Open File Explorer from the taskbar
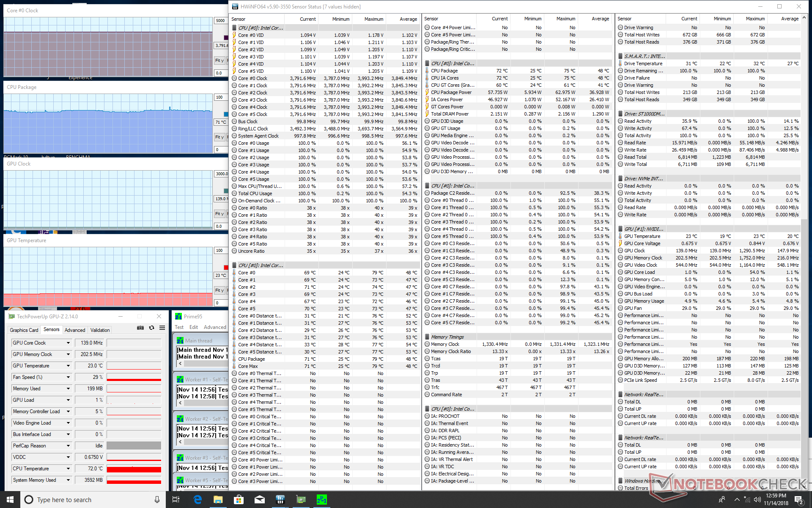This screenshot has width=812, height=508. [218, 500]
